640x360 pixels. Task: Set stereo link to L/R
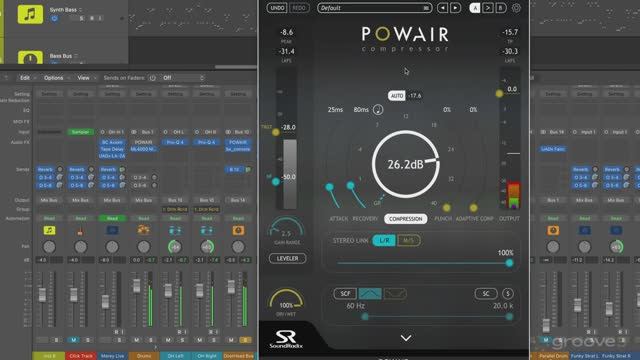coord(384,240)
